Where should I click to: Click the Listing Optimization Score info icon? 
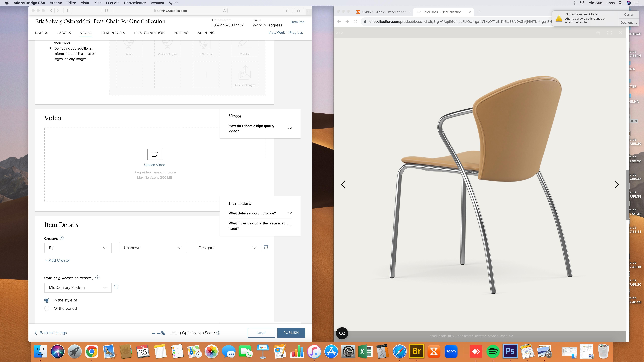point(218,332)
